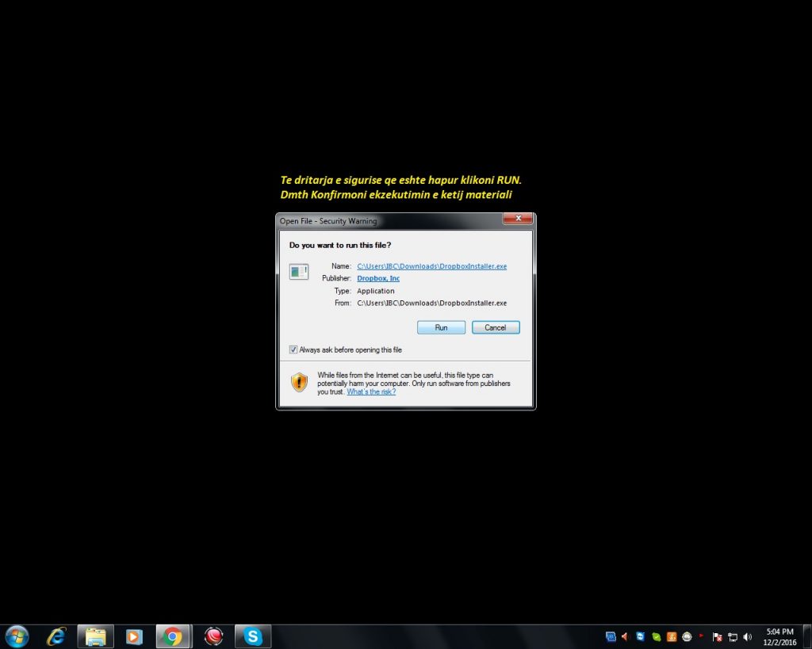
Task: Click the application file icon in dialog
Action: click(x=299, y=272)
